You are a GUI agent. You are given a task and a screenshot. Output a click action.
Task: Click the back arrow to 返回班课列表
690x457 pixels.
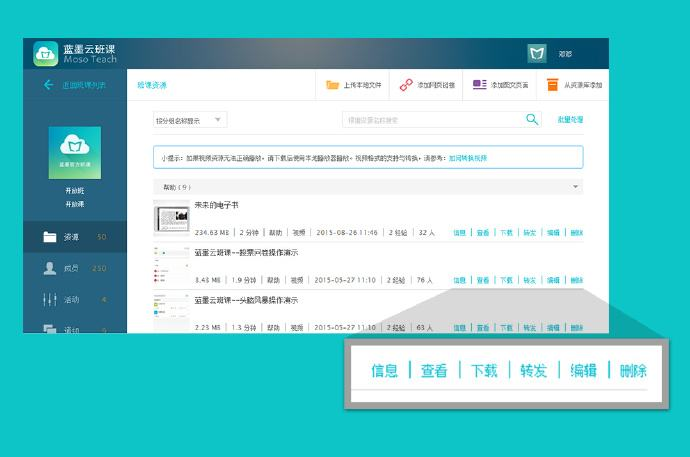(48, 85)
